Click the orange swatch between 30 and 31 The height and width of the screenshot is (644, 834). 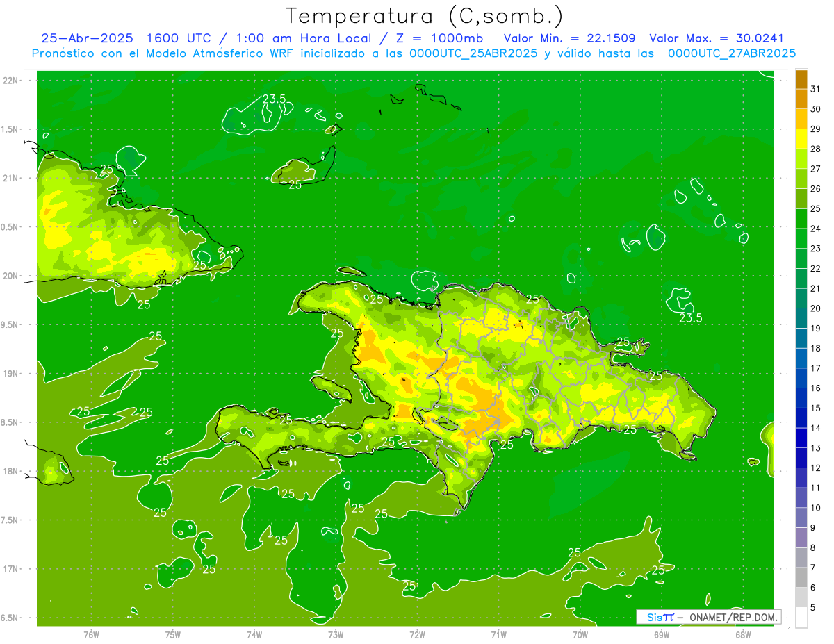coord(801,99)
